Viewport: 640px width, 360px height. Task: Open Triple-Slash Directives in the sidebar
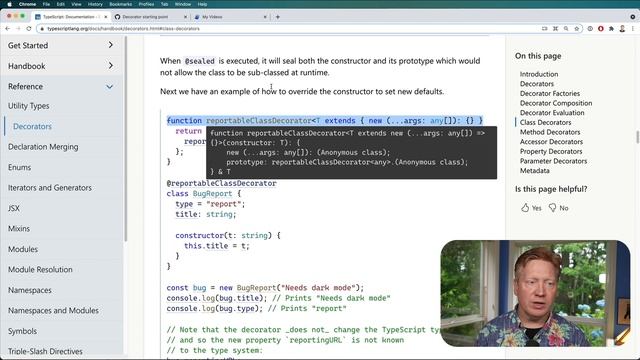pos(45,351)
